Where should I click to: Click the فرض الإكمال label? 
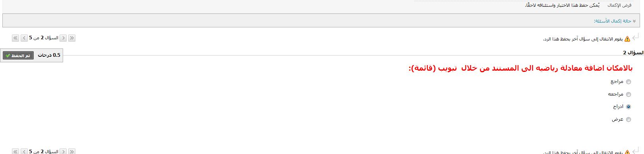(x=619, y=5)
